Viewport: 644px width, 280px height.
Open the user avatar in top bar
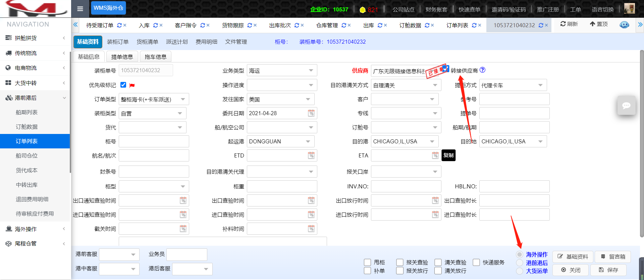[629, 8]
